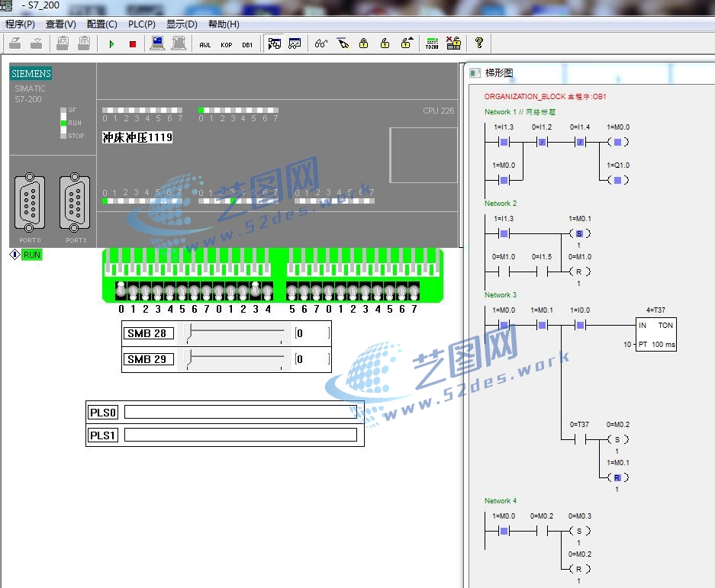This screenshot has width=715, height=588.
Task: Click the eyeglasses monitor icon
Action: pos(321,43)
